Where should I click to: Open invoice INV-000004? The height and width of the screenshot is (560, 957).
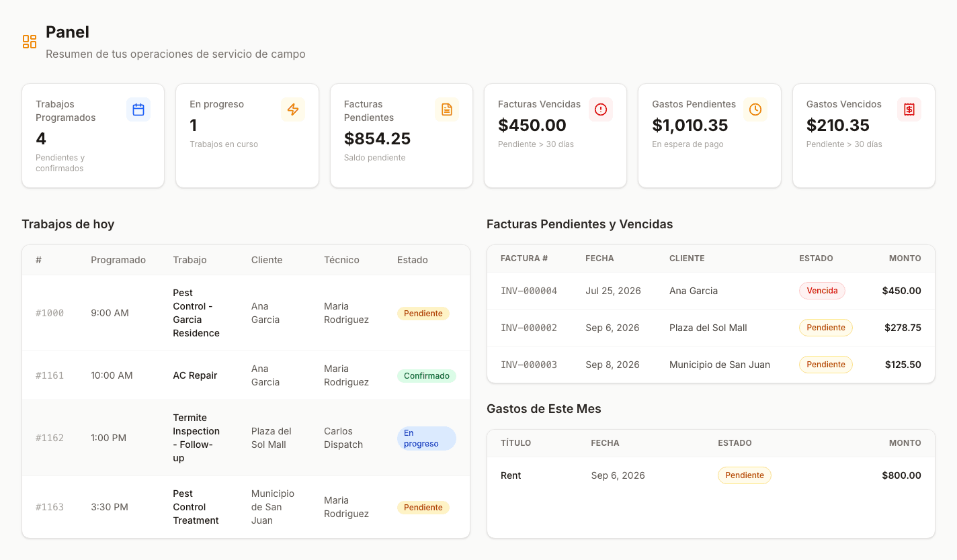[x=529, y=291]
